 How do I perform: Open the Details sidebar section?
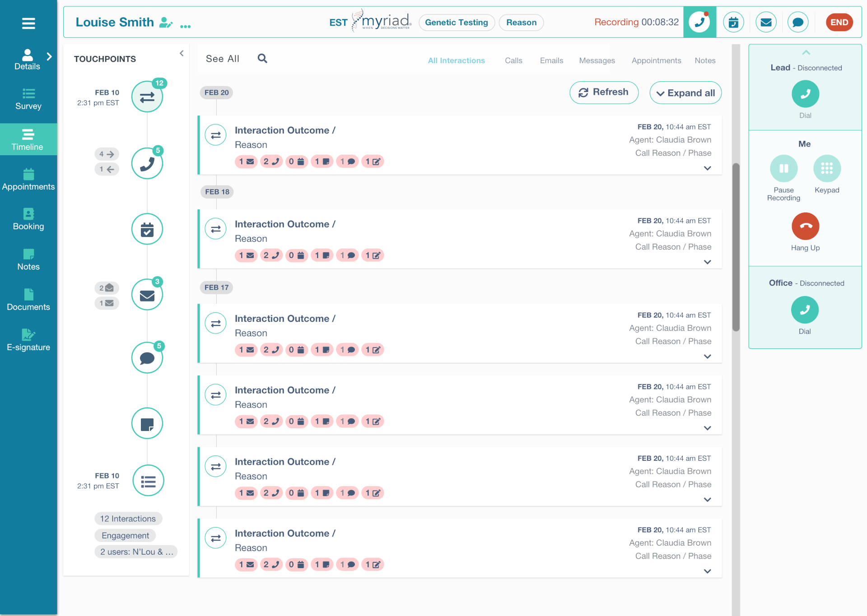(x=27, y=60)
